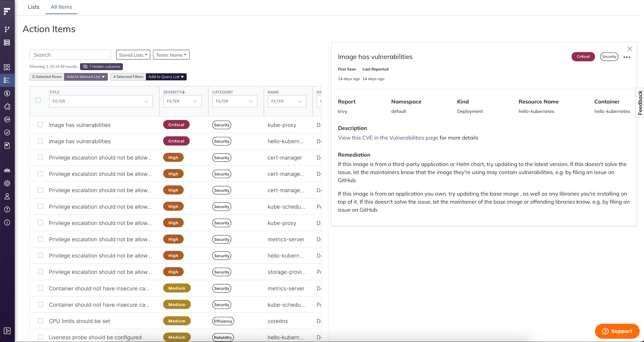Open the Saved Lists dropdown
Image resolution: width=644 pixels, height=342 pixels.
(133, 55)
